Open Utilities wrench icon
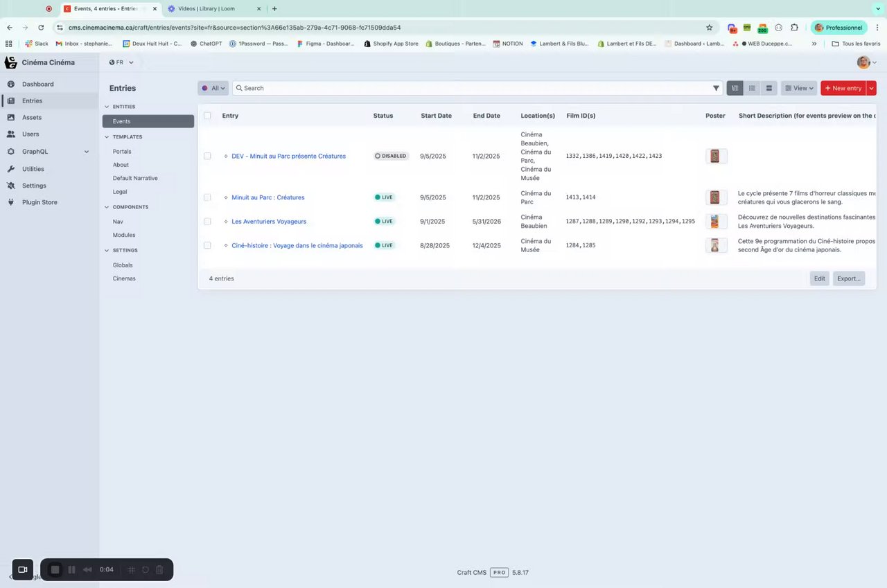The width and height of the screenshot is (887, 588). pos(11,169)
